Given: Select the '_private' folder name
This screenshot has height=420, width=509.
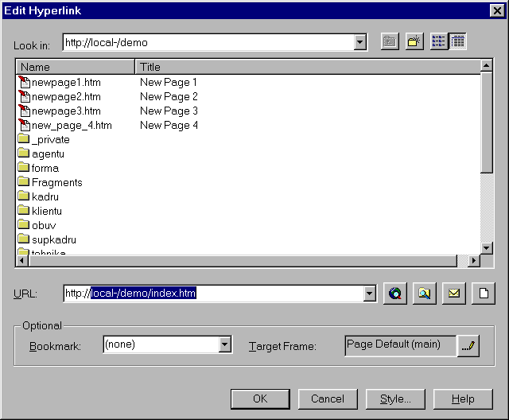Looking at the screenshot, I should coord(51,140).
